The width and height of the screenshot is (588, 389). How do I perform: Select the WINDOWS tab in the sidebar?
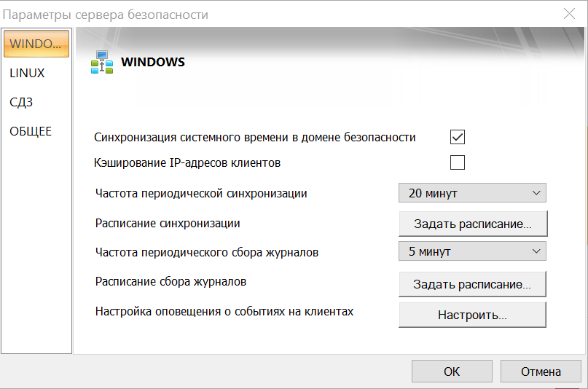36,44
